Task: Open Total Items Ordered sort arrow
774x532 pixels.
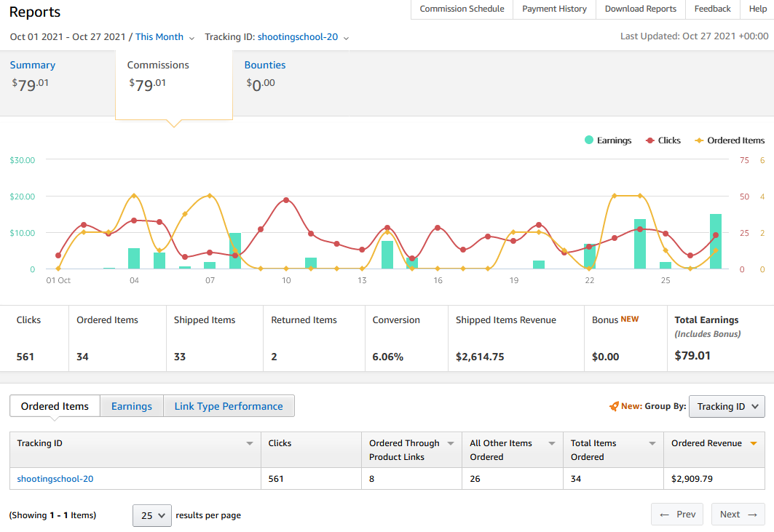Action: (x=652, y=443)
